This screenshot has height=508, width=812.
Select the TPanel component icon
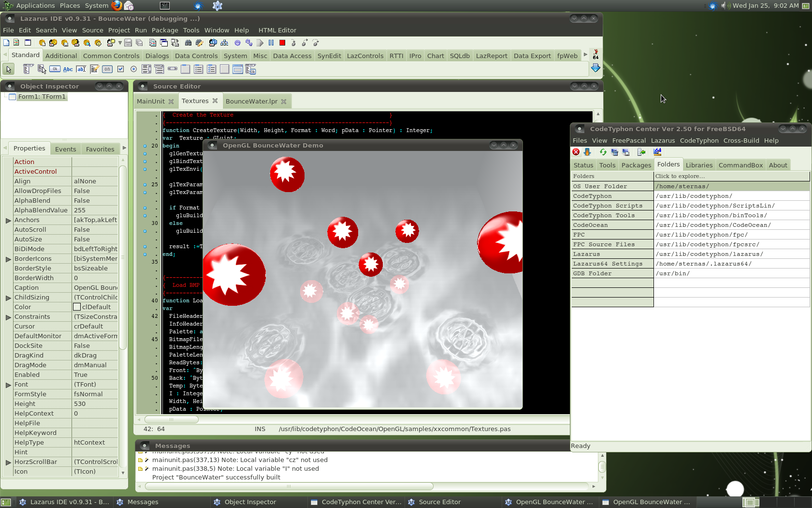tap(225, 69)
